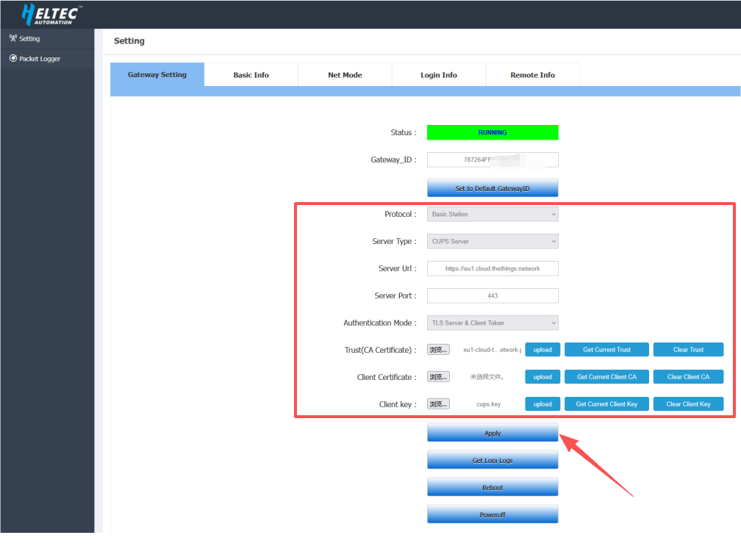Open the Authentication Mode dropdown
Image resolution: width=741 pixels, height=560 pixels.
pos(493,323)
